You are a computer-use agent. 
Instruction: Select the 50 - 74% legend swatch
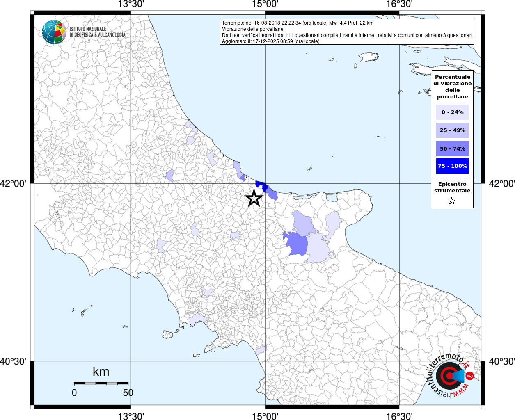pos(452,148)
